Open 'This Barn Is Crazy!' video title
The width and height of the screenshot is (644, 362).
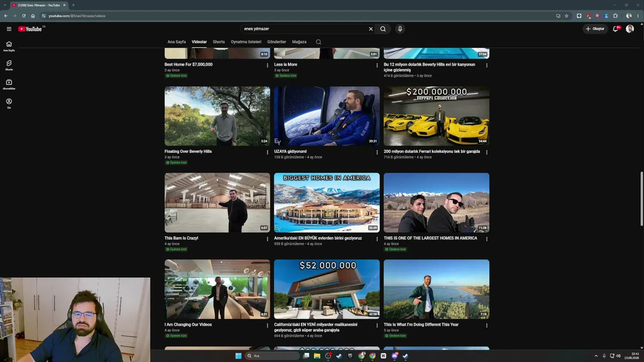[x=181, y=238]
